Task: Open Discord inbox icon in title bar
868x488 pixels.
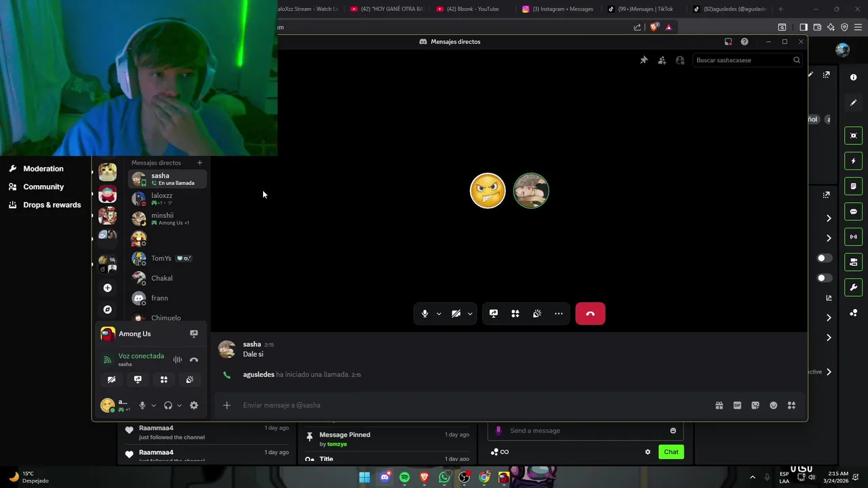Action: [728, 42]
